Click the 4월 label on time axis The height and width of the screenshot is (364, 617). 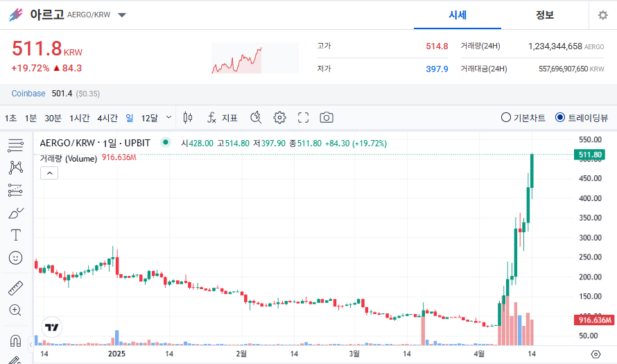coord(479,354)
